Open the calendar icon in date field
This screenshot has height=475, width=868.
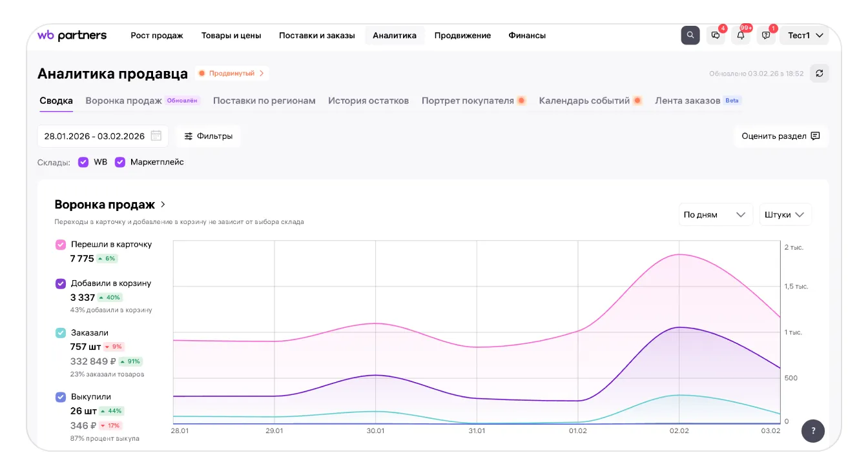156,136
